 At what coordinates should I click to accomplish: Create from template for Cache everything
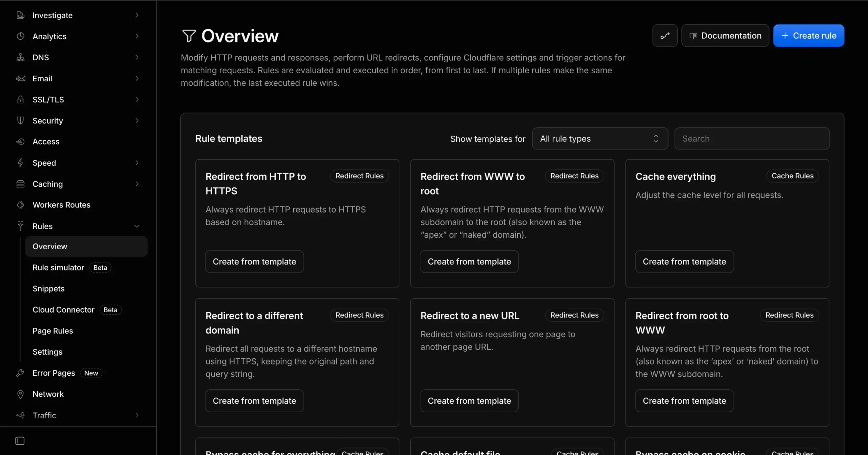[x=684, y=261]
